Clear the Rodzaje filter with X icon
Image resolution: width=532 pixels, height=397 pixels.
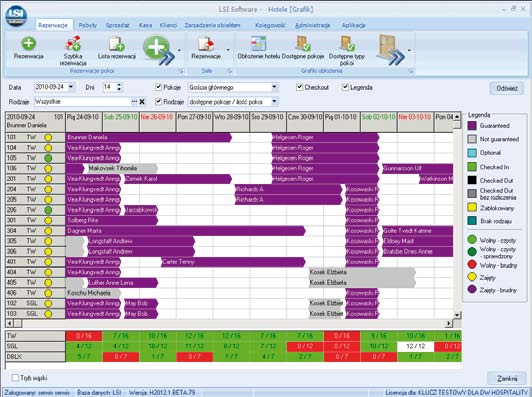[x=142, y=101]
